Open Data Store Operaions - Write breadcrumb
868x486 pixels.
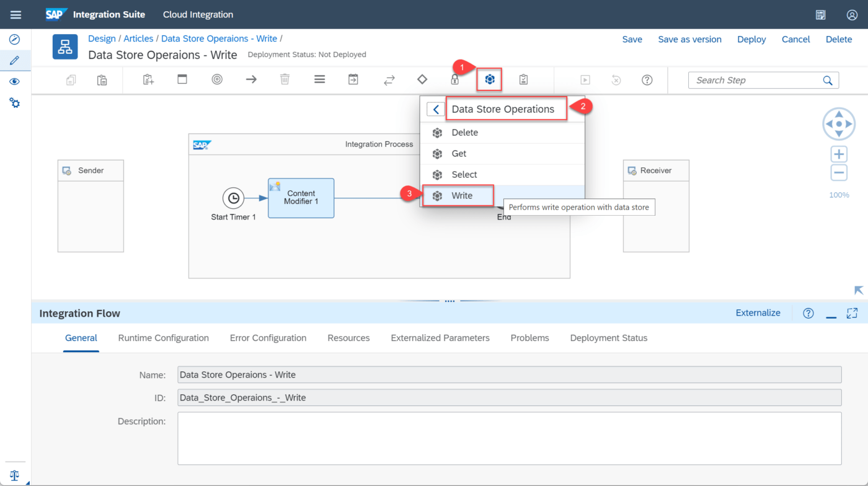click(x=219, y=38)
